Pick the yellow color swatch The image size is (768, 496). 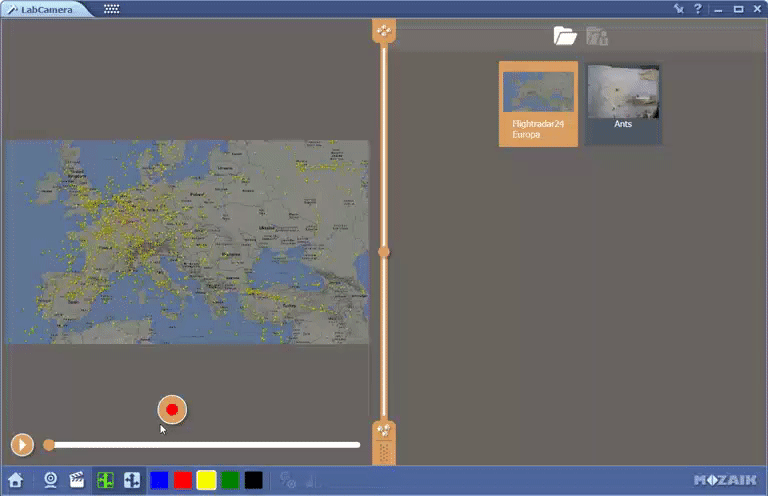click(206, 480)
